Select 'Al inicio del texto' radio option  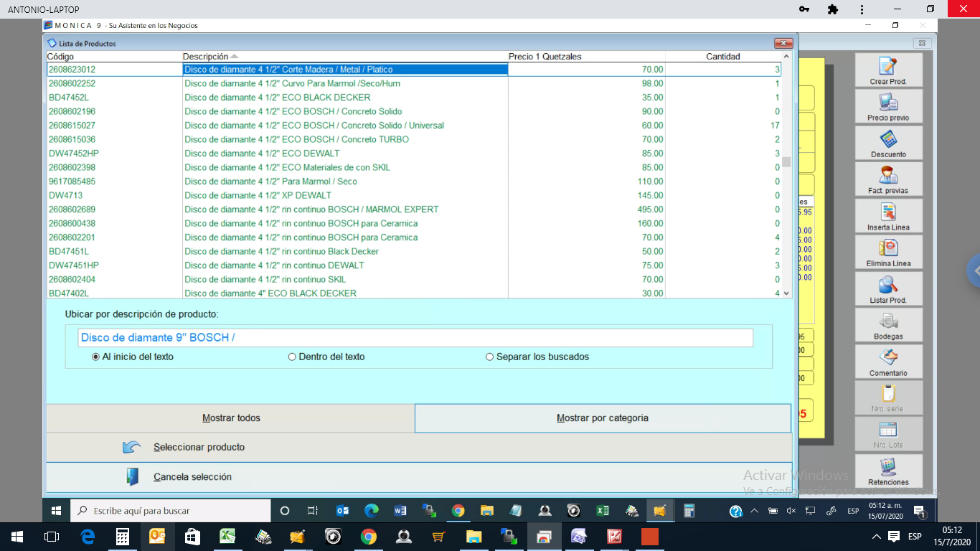[96, 357]
